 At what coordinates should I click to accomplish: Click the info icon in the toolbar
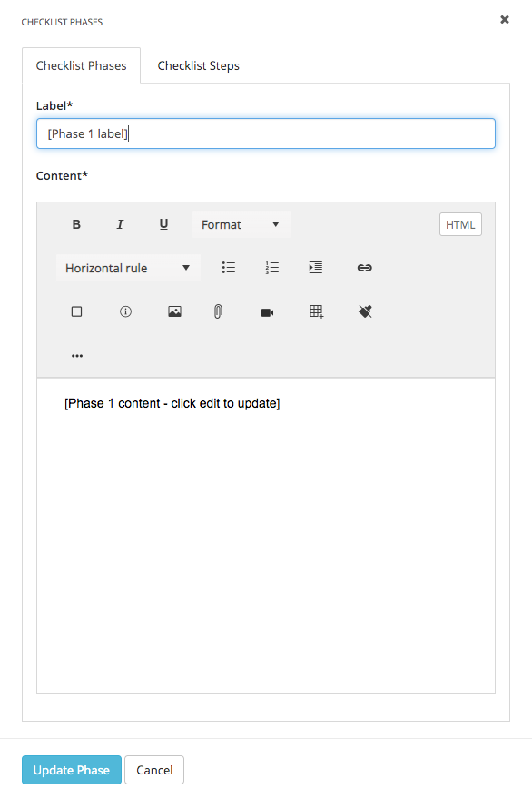(125, 311)
